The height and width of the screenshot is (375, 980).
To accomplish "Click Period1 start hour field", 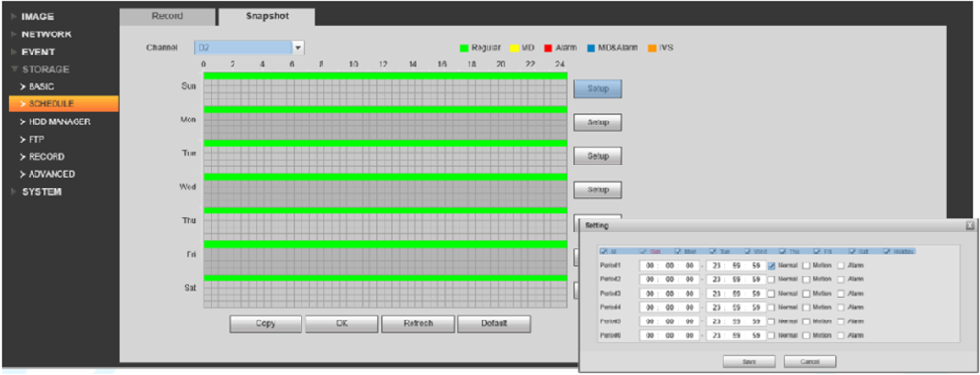I will tap(651, 265).
